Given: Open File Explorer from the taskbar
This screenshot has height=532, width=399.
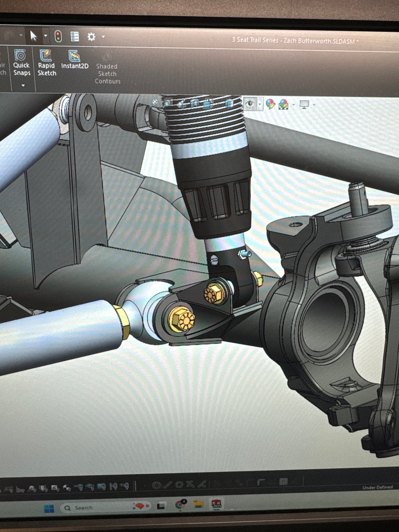Looking at the screenshot, I should pos(199,505).
